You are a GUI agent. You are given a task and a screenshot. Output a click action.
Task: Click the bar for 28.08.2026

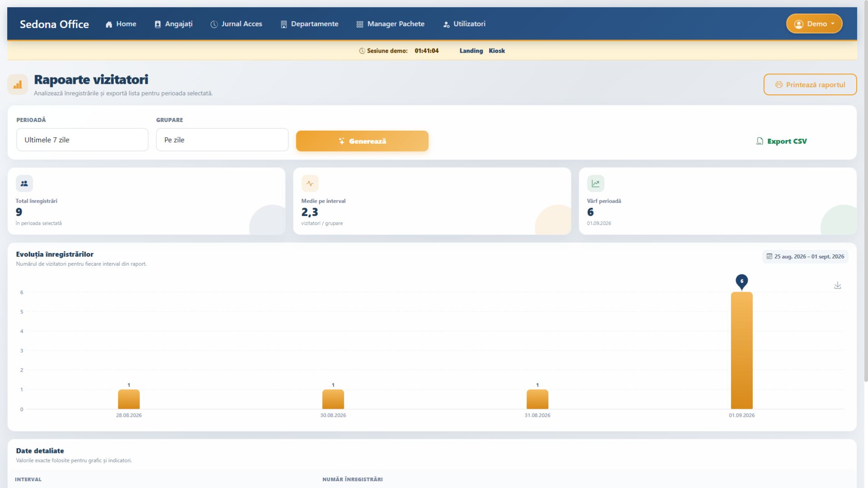pyautogui.click(x=129, y=400)
